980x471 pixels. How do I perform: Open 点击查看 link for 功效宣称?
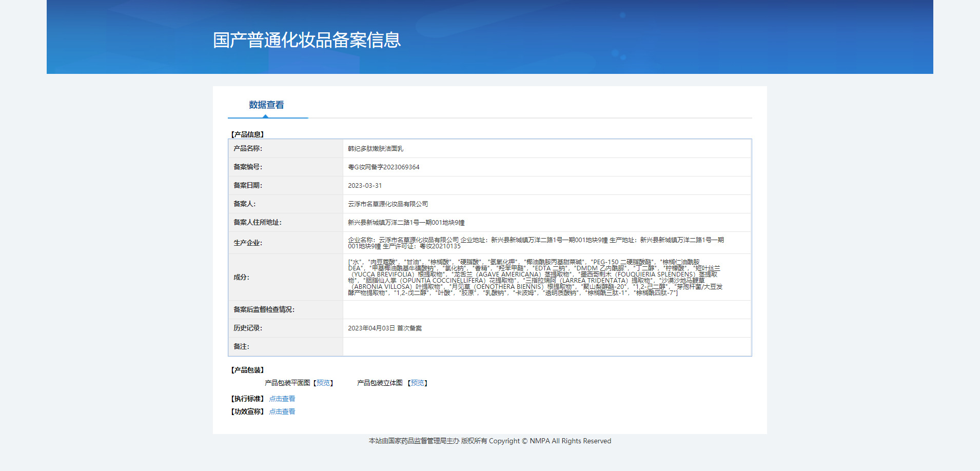(x=282, y=411)
